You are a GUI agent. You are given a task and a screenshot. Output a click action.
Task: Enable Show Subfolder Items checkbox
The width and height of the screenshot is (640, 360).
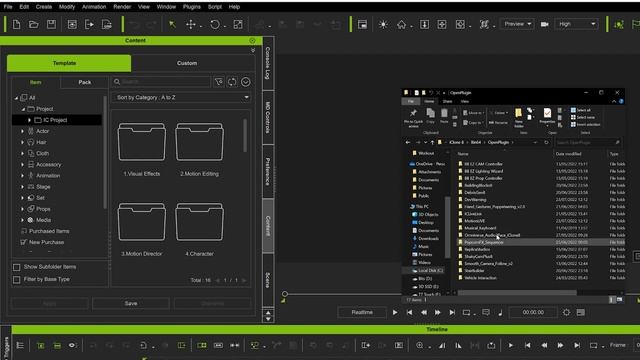tap(17, 267)
